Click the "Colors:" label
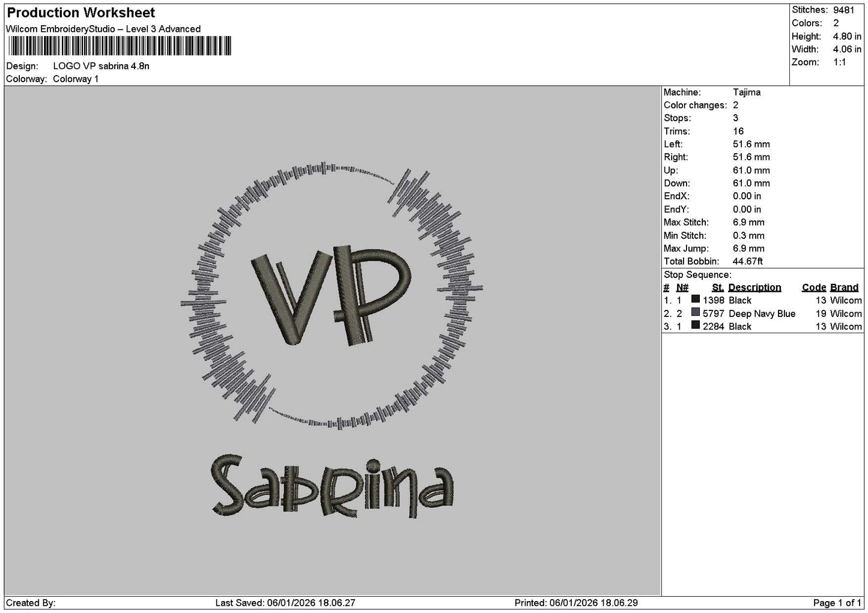This screenshot has height=613, width=868. 807,23
